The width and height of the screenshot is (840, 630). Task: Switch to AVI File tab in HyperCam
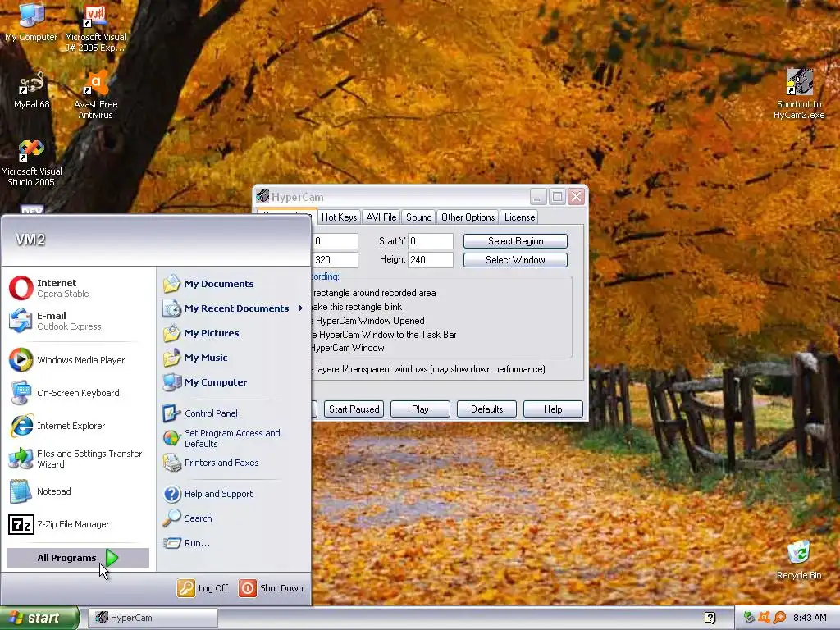pos(381,217)
